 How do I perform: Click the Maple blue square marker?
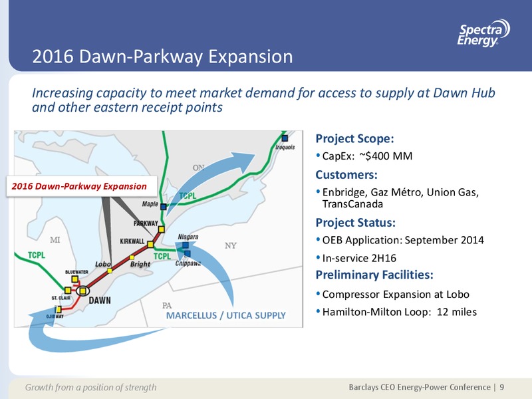(x=163, y=206)
